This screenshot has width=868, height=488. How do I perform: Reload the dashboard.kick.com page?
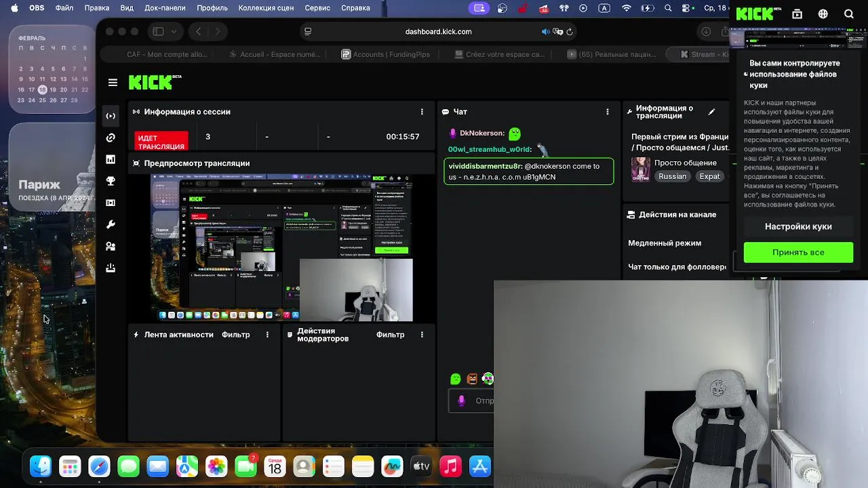click(570, 32)
